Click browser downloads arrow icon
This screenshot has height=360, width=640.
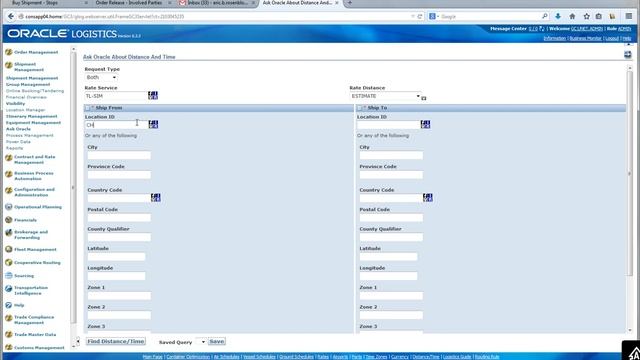click(x=558, y=16)
